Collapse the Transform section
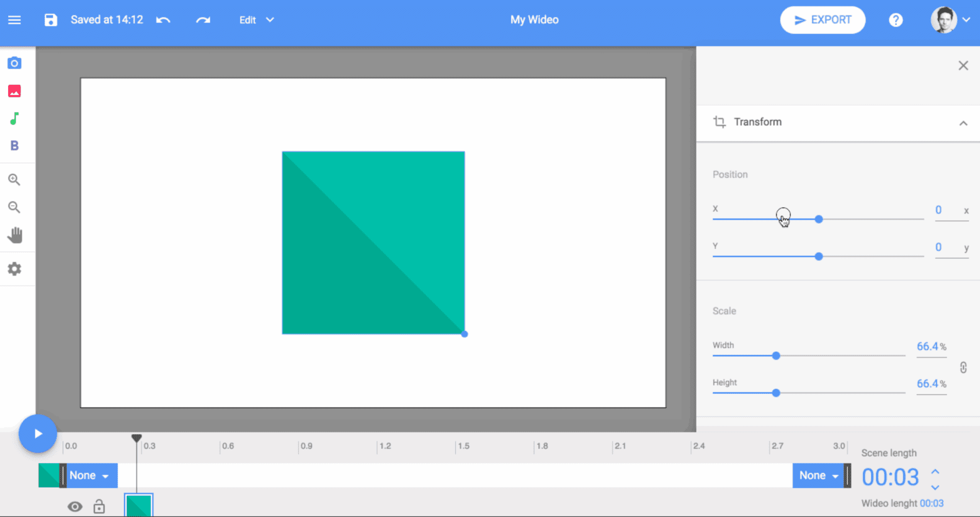The width and height of the screenshot is (980, 517). 963,123
